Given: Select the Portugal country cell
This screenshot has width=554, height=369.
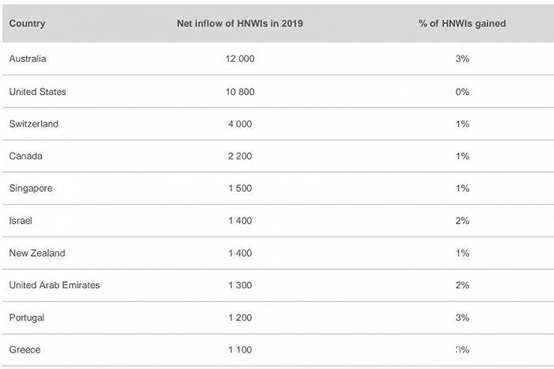Looking at the screenshot, I should (x=26, y=318).
